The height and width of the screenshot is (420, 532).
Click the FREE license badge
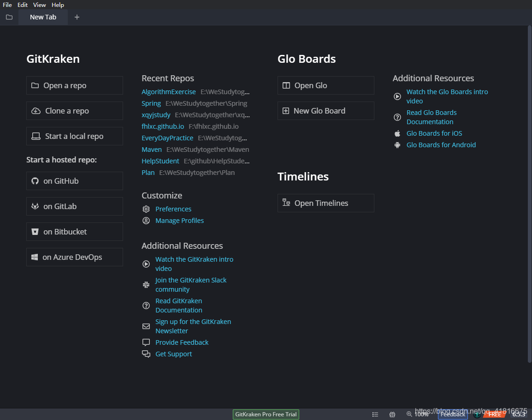pos(495,414)
